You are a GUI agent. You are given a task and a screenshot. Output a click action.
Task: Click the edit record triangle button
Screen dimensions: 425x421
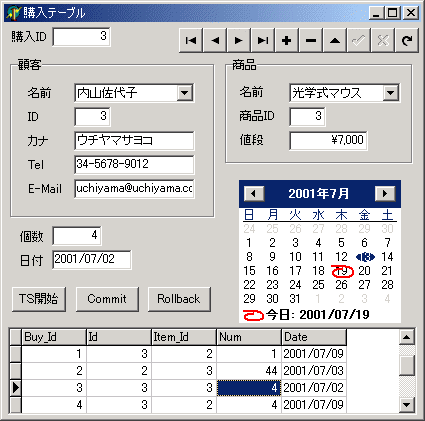pyautogui.click(x=335, y=41)
